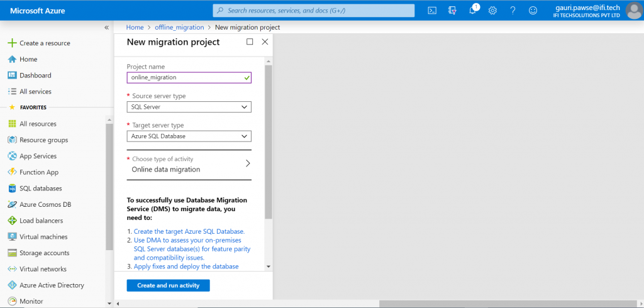The width and height of the screenshot is (644, 308).
Task: Open the Help question mark
Action: (x=513, y=11)
